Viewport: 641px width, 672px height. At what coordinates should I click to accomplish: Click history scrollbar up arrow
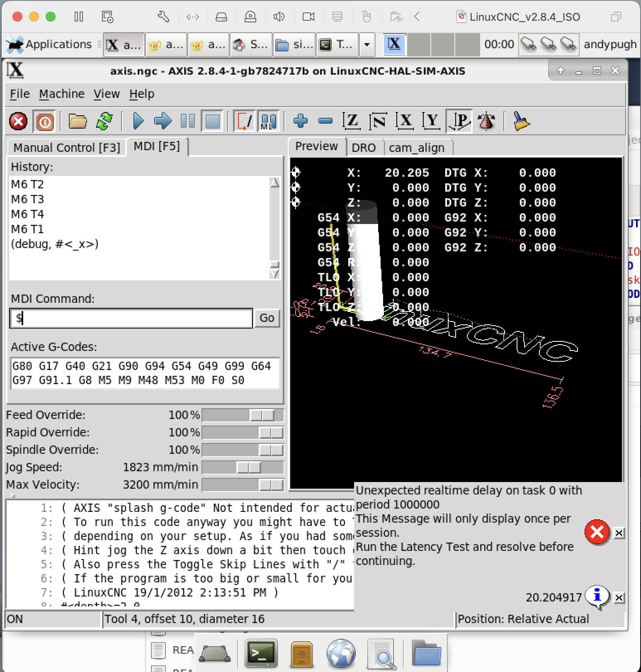point(274,183)
